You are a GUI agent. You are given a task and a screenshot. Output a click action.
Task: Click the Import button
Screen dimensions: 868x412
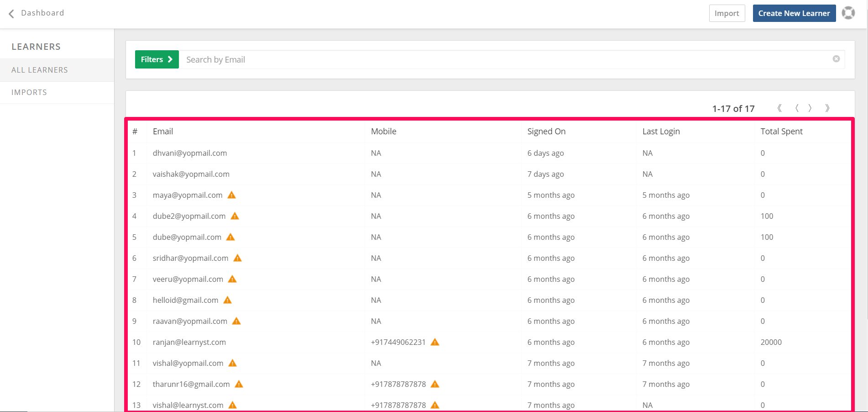coord(727,13)
